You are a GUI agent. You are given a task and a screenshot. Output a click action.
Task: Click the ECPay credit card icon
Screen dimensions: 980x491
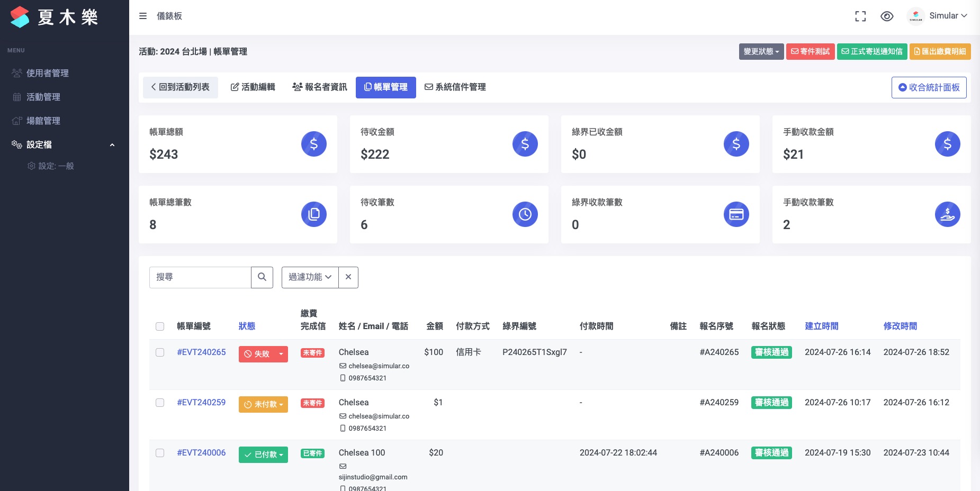click(736, 214)
